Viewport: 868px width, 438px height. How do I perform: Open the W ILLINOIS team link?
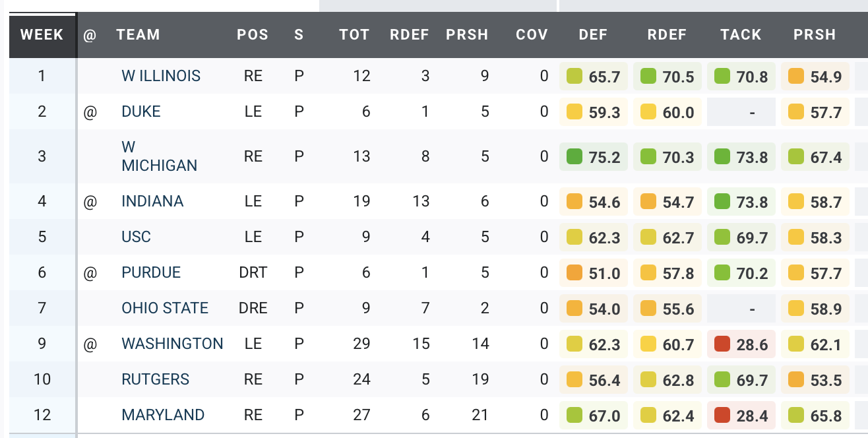pos(161,76)
